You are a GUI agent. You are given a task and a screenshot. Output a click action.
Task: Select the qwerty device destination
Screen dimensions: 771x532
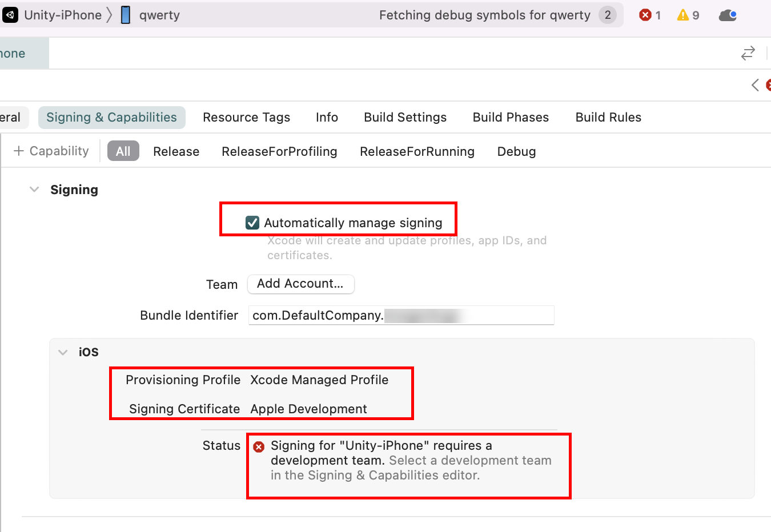(150, 15)
